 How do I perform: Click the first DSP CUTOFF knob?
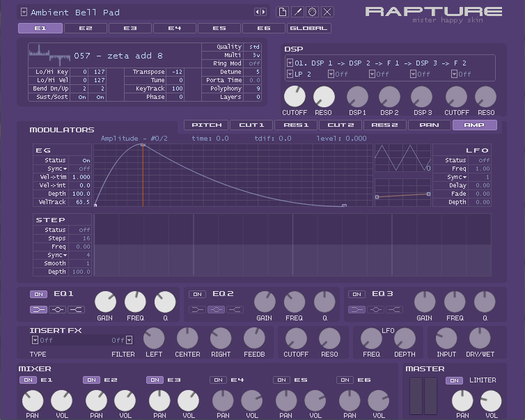coord(294,97)
